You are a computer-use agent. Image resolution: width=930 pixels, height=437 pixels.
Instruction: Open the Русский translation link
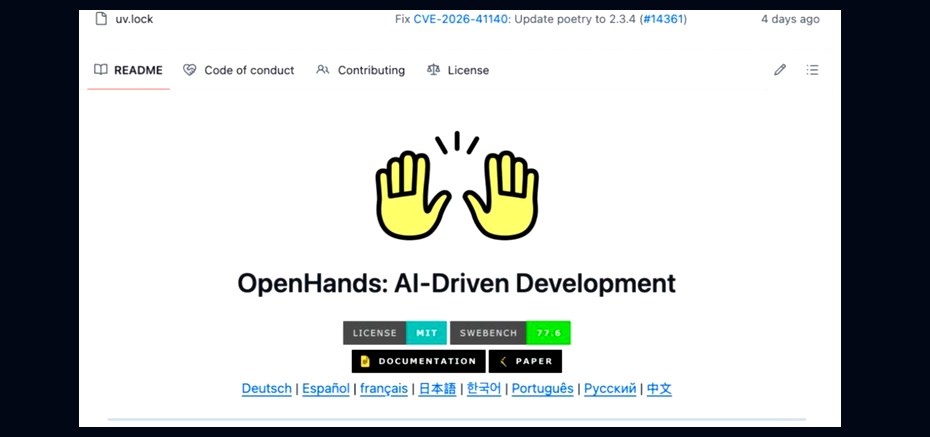(610, 389)
